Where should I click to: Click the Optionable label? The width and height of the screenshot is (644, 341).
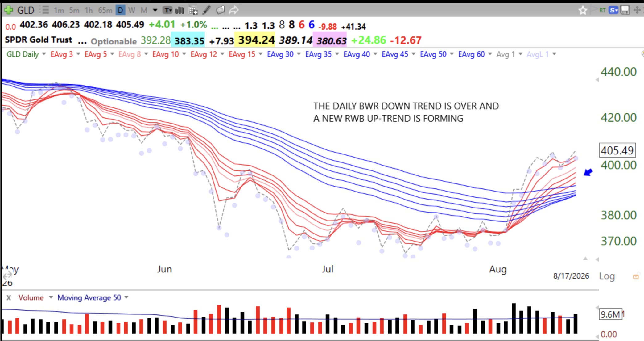[114, 41]
